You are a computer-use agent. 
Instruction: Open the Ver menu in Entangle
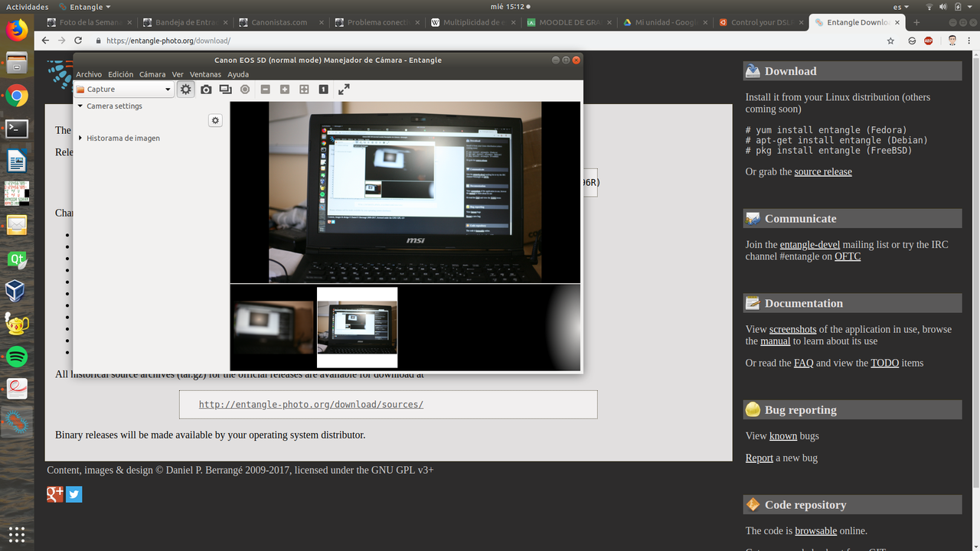click(178, 74)
